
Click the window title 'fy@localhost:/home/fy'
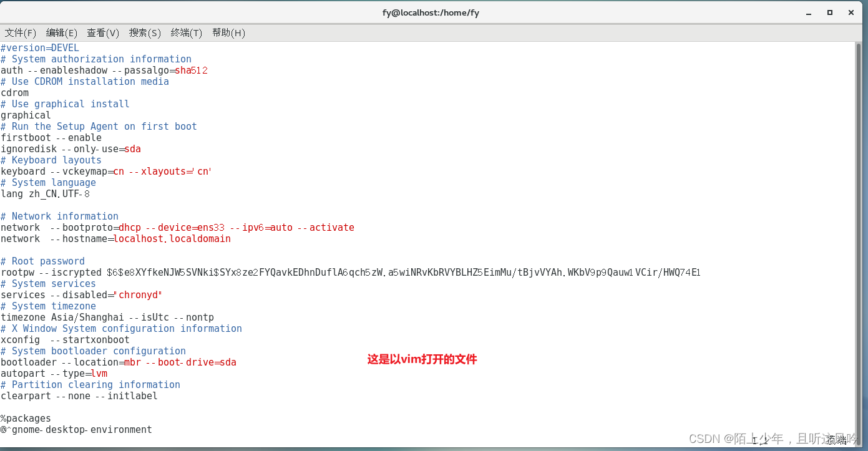431,12
